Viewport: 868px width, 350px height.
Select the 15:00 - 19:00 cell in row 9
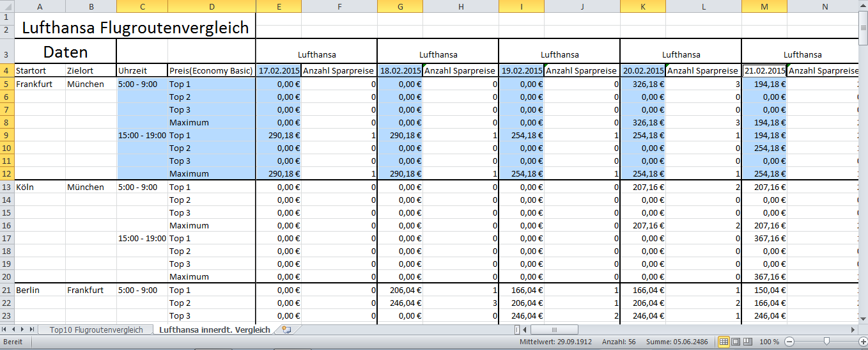pyautogui.click(x=142, y=135)
